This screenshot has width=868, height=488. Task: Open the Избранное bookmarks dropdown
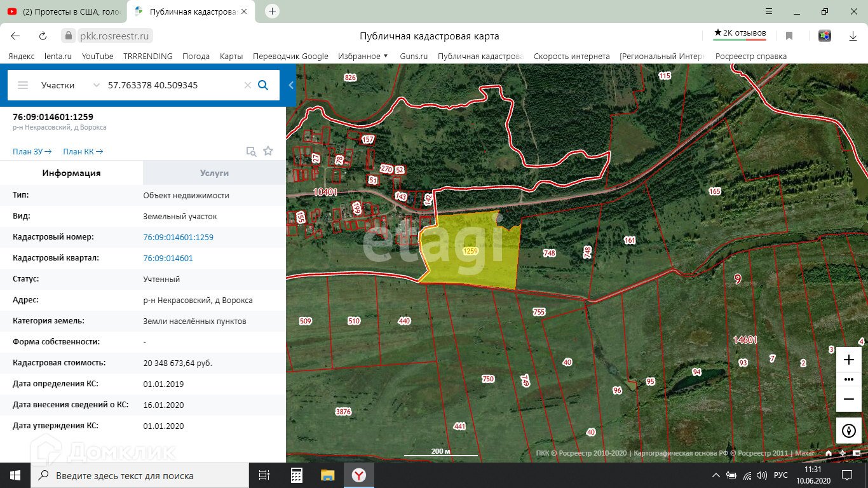tap(363, 56)
